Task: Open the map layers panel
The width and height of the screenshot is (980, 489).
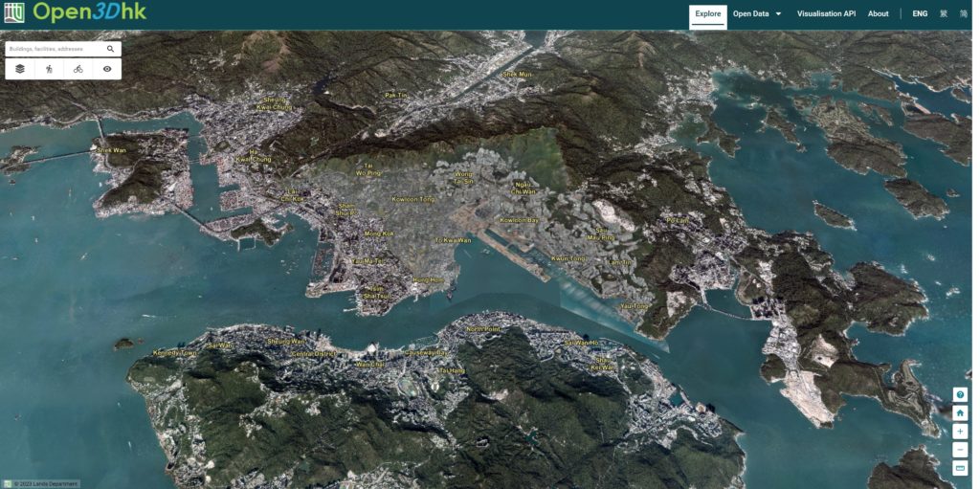Action: click(20, 69)
